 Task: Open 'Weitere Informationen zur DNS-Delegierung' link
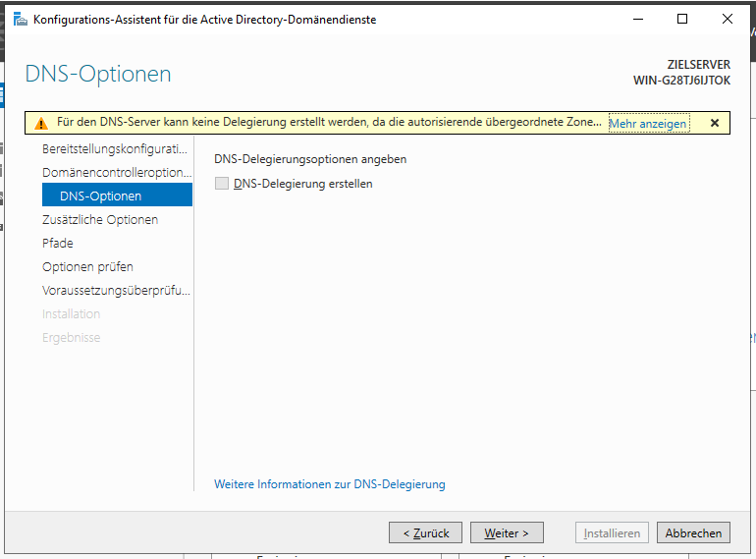pos(329,484)
